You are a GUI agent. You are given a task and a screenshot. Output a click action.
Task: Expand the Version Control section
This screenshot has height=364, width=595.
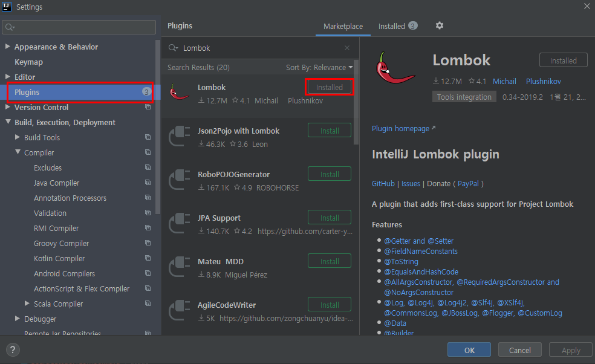[7, 107]
